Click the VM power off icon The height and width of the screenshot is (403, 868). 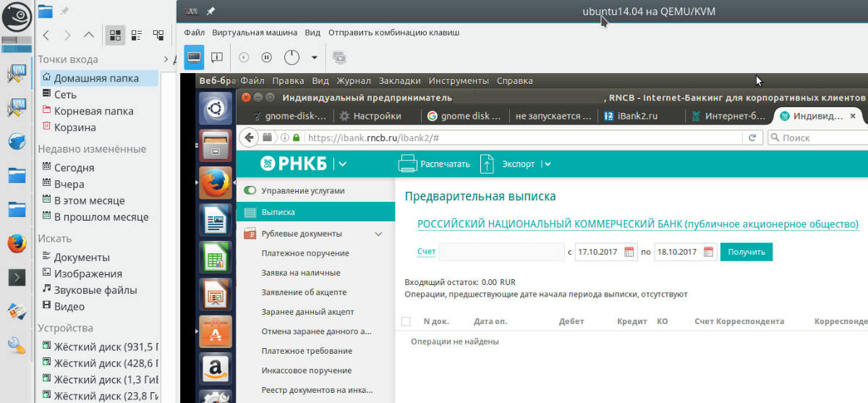click(x=292, y=57)
